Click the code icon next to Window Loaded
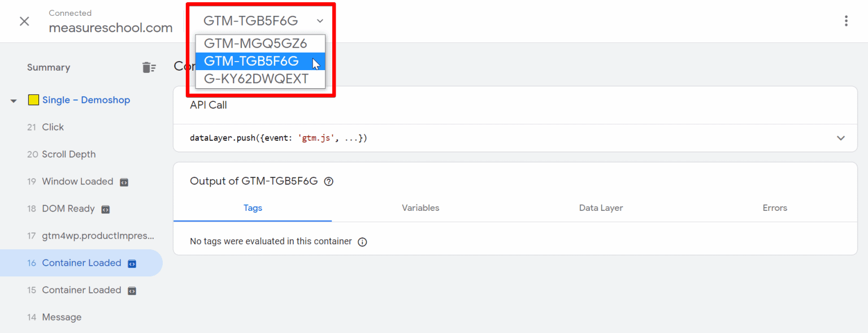868x333 pixels. (124, 182)
